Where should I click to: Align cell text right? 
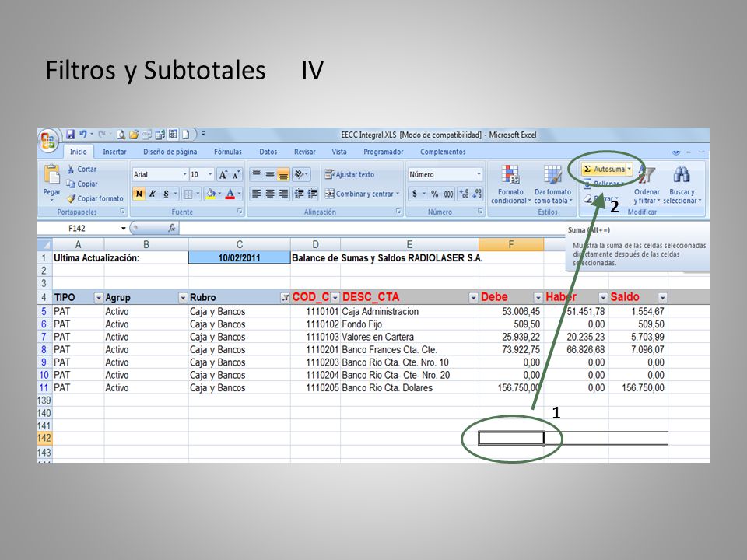283,194
